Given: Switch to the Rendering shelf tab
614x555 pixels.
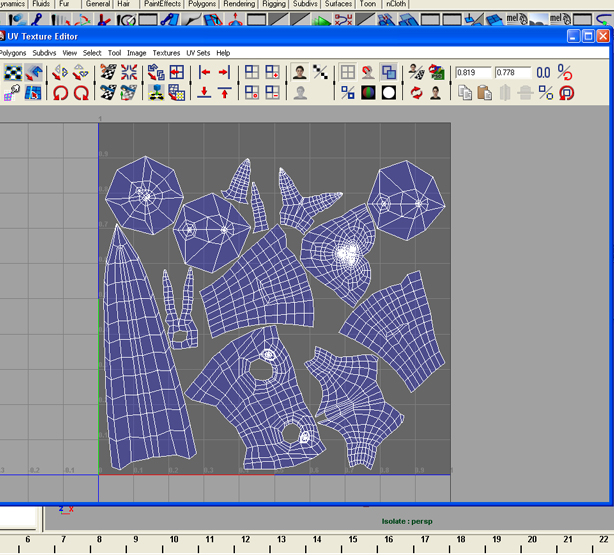Looking at the screenshot, I should pyautogui.click(x=239, y=4).
